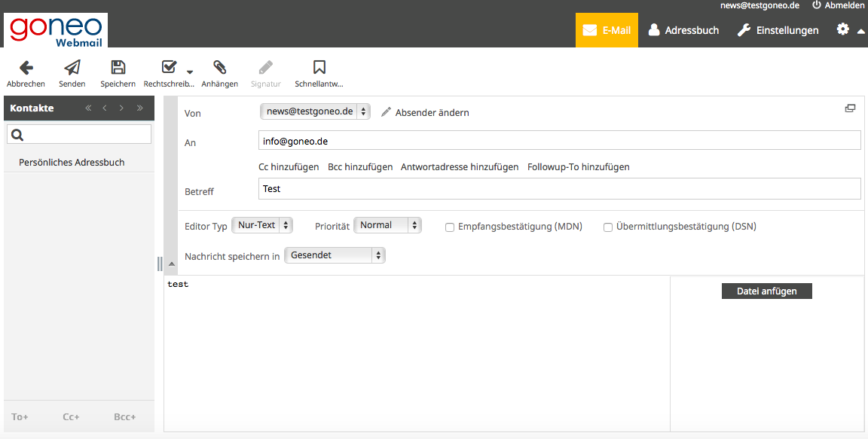Open the Editor Typ dropdown
The image size is (868, 439).
(261, 225)
